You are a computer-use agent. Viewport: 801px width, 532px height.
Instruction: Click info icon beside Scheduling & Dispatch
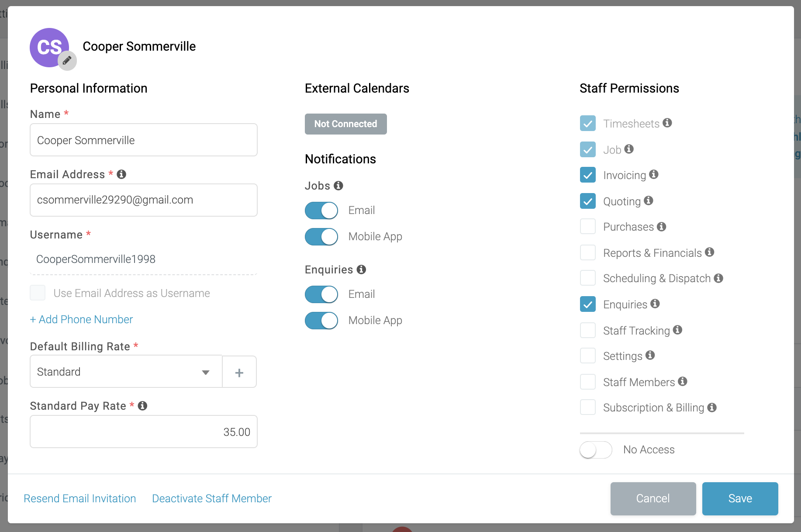[718, 278]
